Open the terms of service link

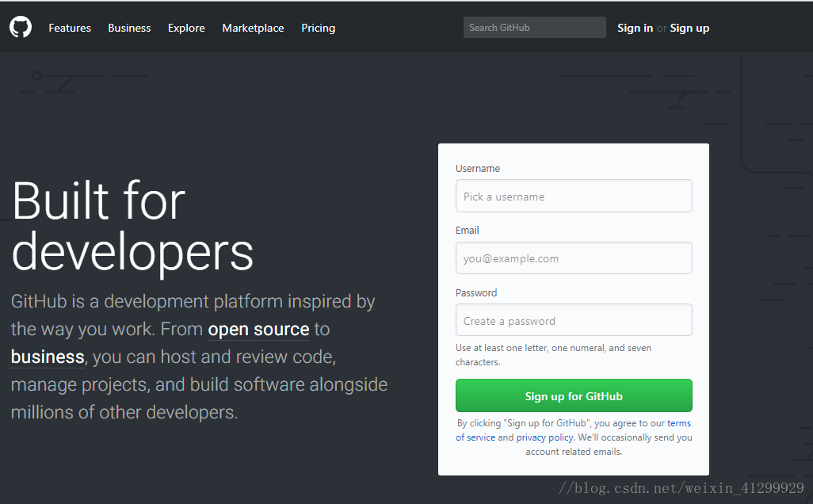coord(679,423)
